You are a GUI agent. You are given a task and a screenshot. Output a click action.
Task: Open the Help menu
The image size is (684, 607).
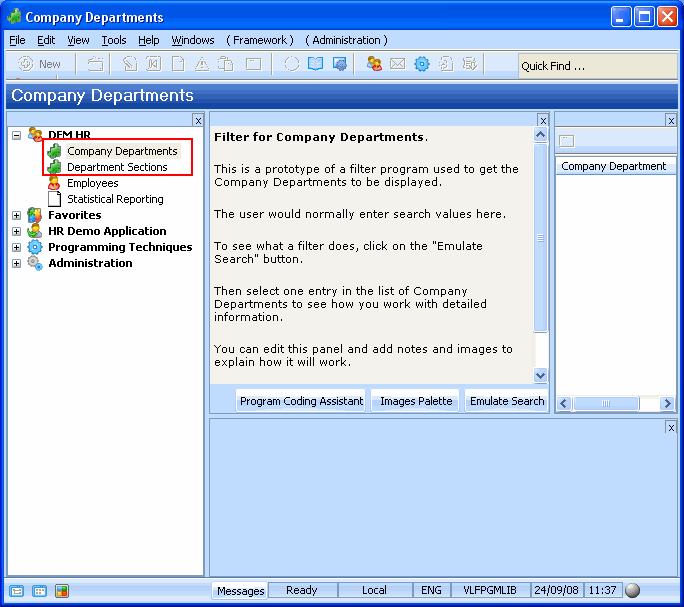coord(149,40)
